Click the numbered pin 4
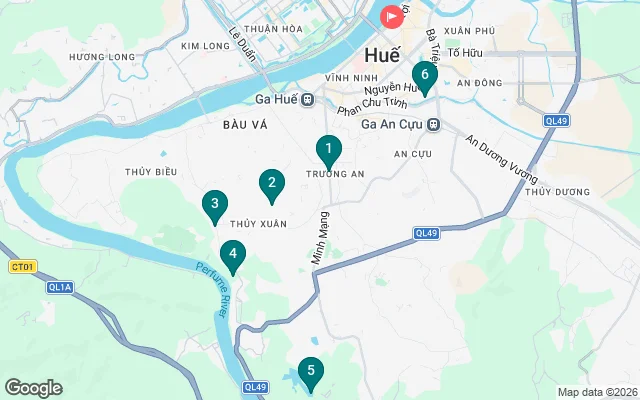This screenshot has width=640, height=400. pyautogui.click(x=233, y=258)
